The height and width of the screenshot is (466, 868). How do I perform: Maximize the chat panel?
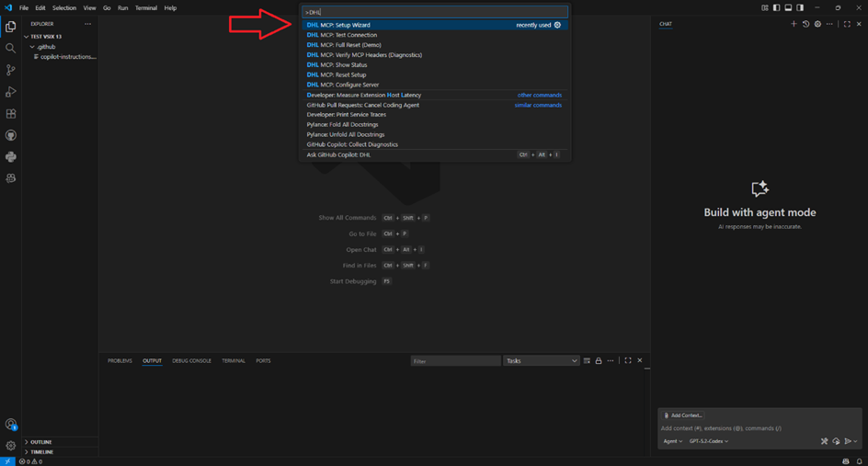point(847,24)
